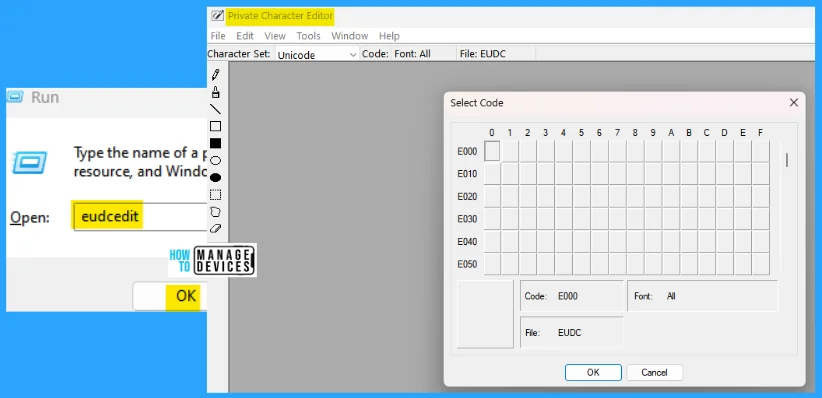Confirm Select Code dialog with OK

click(593, 372)
